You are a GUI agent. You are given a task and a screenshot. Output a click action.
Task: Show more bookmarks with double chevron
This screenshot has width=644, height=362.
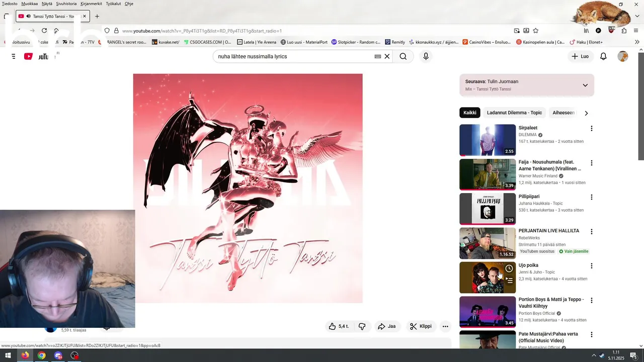[637, 42]
